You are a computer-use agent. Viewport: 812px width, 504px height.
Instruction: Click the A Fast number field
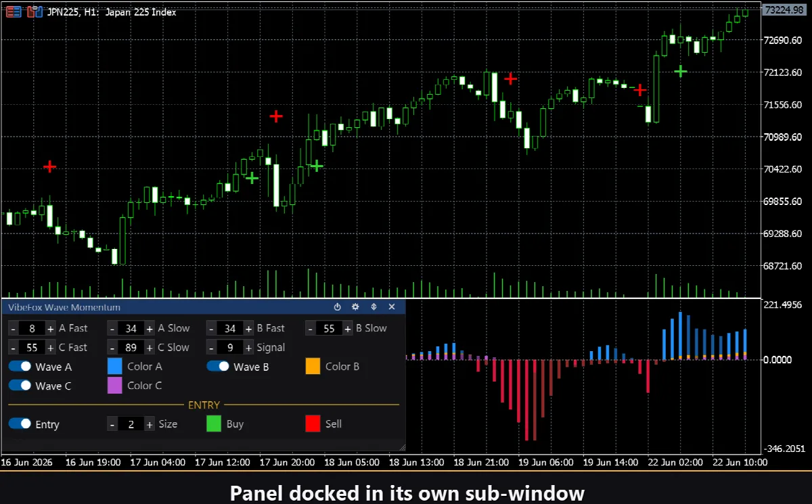[32, 328]
